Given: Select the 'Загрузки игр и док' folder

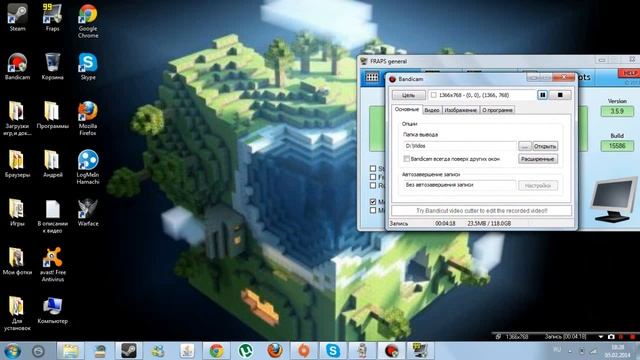Looking at the screenshot, I should [x=17, y=118].
